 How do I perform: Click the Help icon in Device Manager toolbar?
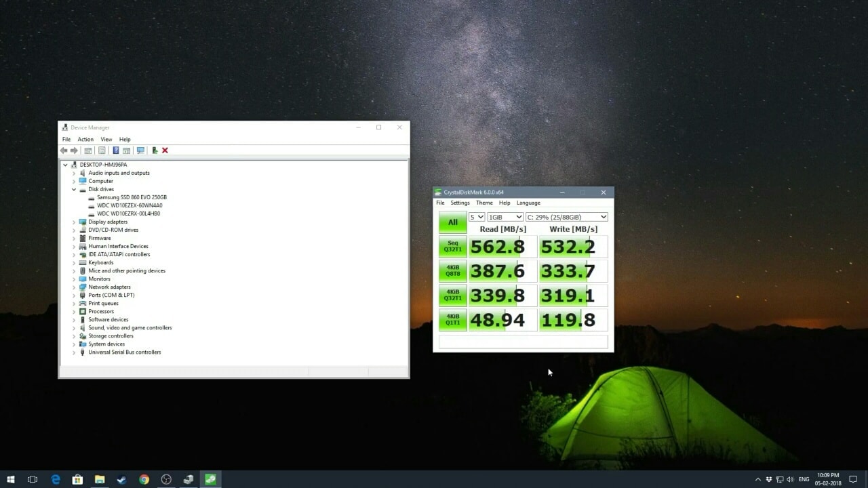[x=116, y=150]
